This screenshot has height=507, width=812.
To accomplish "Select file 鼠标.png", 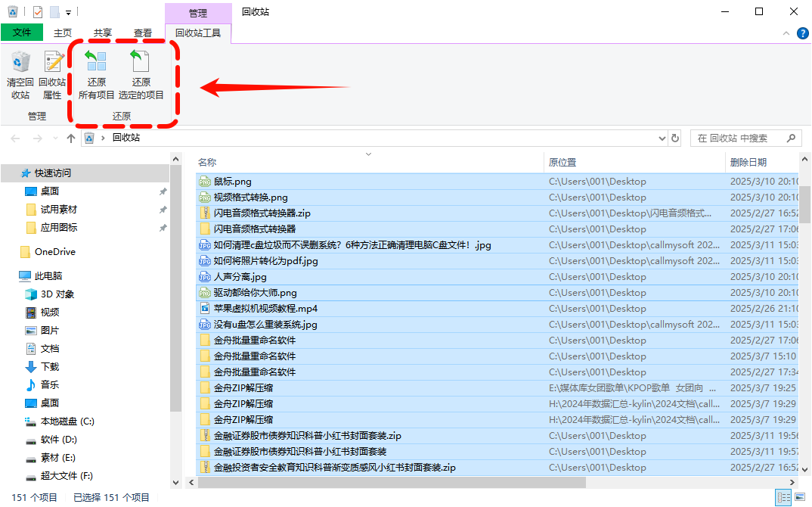I will [233, 182].
